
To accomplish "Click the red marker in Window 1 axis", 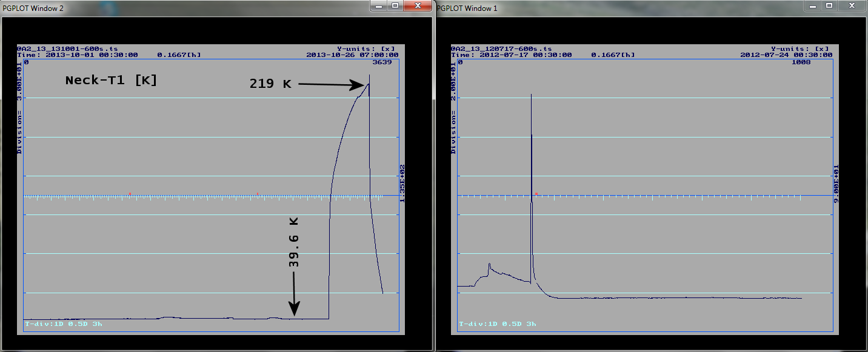I will coord(536,194).
